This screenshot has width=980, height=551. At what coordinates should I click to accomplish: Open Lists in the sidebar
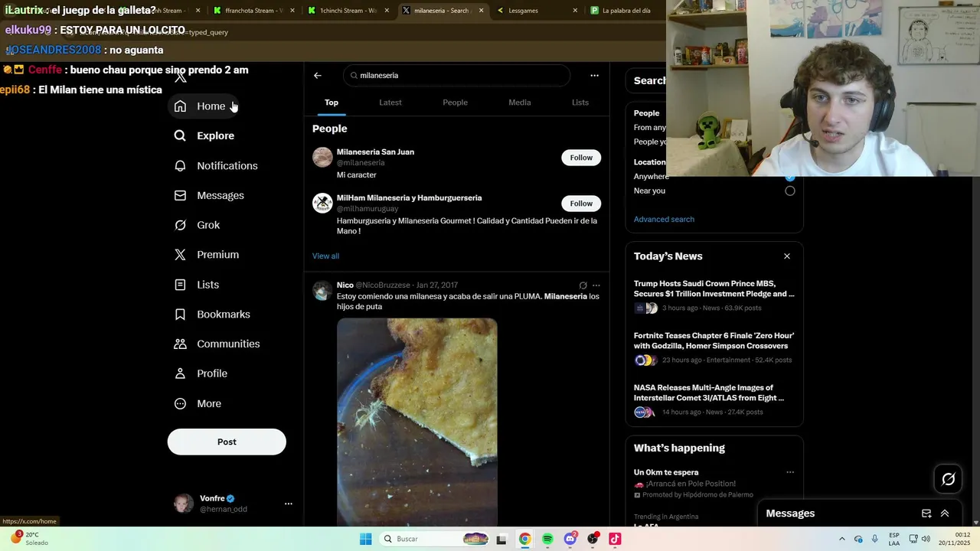tap(197, 285)
